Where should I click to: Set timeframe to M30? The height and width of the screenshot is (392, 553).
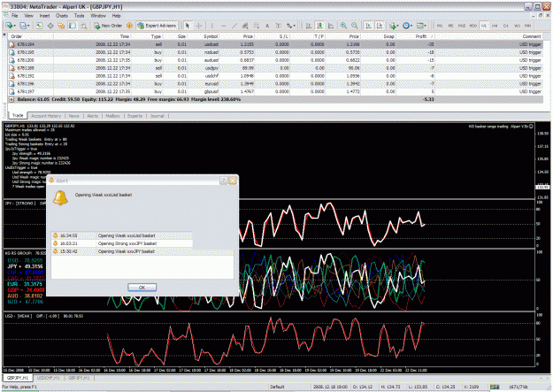pyautogui.click(x=473, y=26)
